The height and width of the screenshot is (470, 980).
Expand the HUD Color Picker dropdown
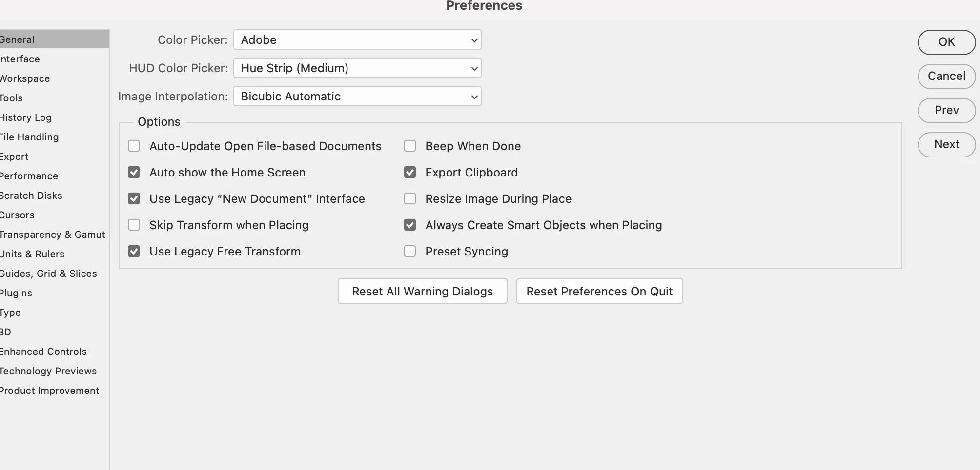(x=357, y=68)
